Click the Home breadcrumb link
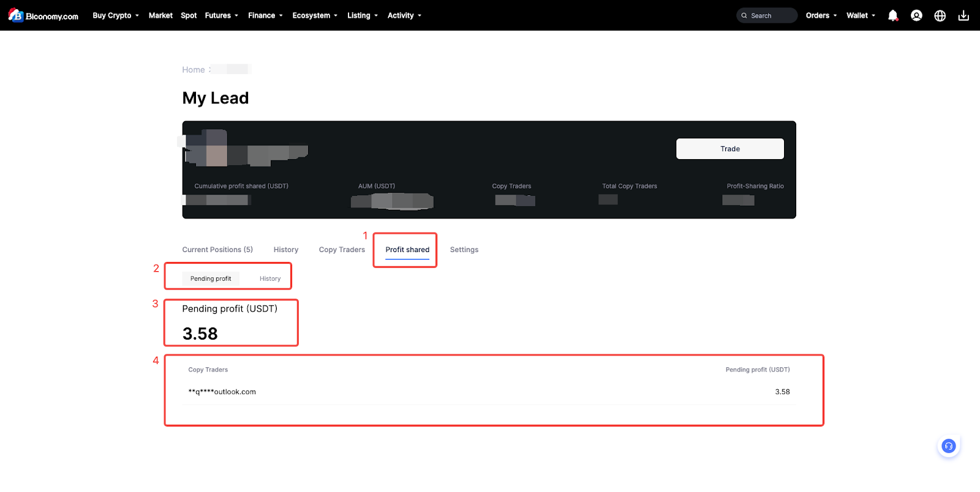This screenshot has width=980, height=492. tap(194, 70)
